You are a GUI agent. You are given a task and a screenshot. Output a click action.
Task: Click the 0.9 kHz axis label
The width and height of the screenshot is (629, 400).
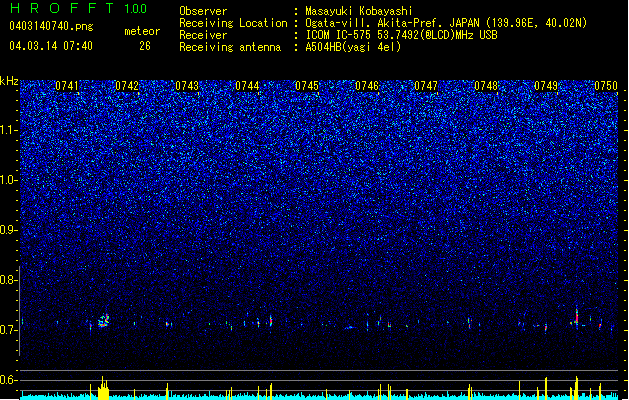coord(8,230)
